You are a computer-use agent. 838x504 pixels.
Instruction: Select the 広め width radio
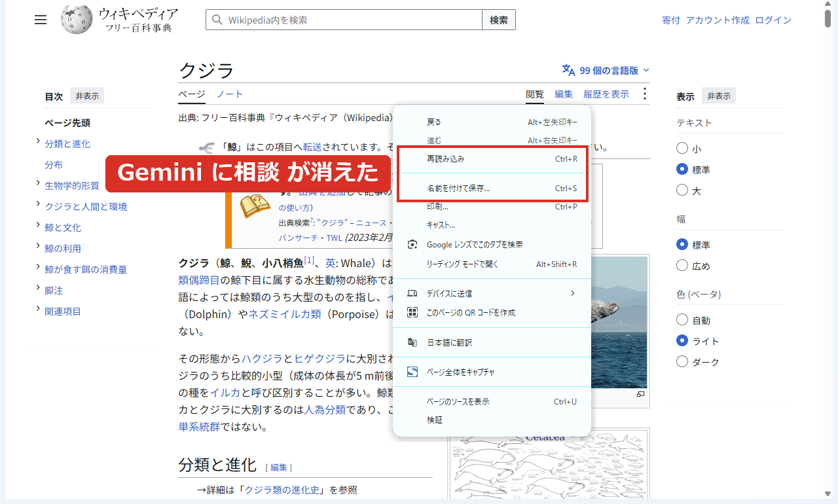(x=682, y=266)
